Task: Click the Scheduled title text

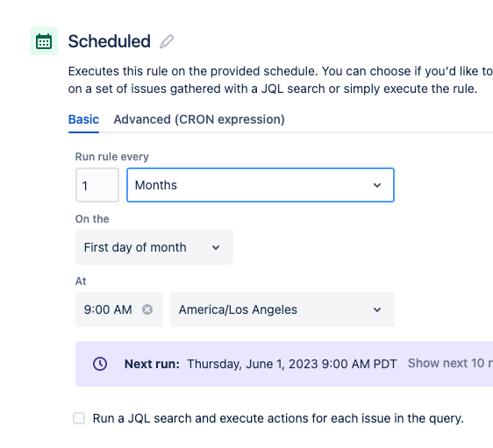Action: click(x=110, y=41)
